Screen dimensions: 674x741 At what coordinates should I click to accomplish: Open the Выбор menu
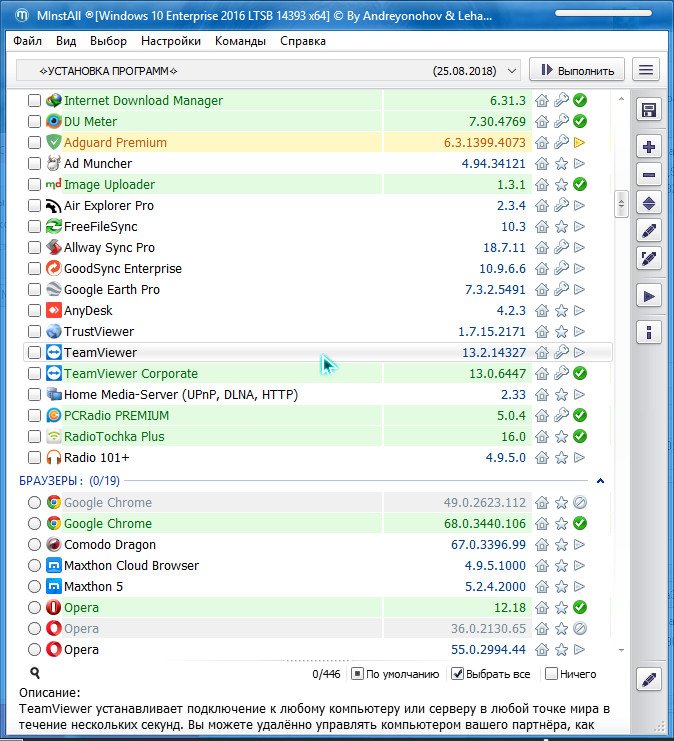[108, 41]
